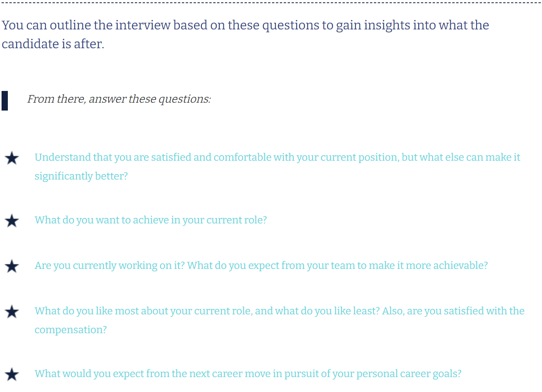
Task: Click 'What do you like most about your current role'
Action: pos(143,311)
